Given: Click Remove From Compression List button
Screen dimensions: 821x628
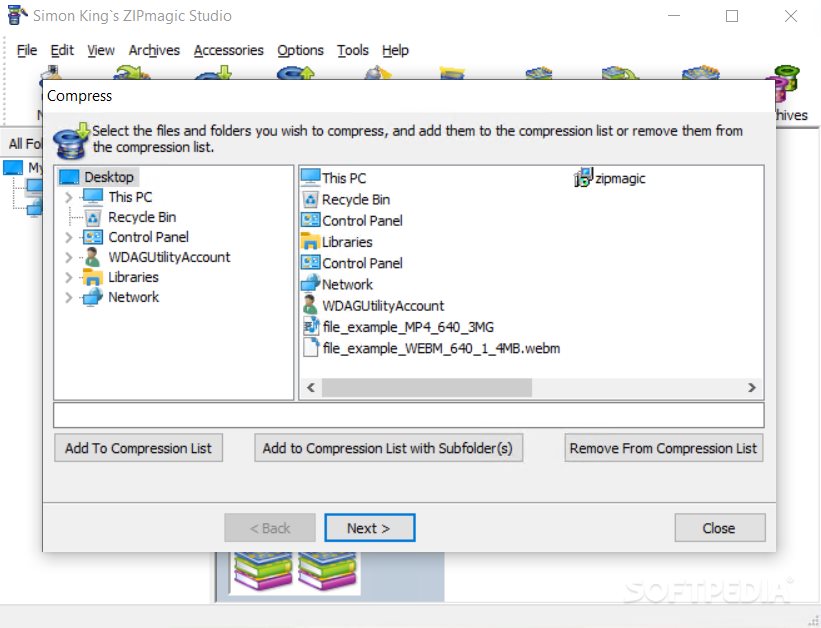Looking at the screenshot, I should pos(663,448).
